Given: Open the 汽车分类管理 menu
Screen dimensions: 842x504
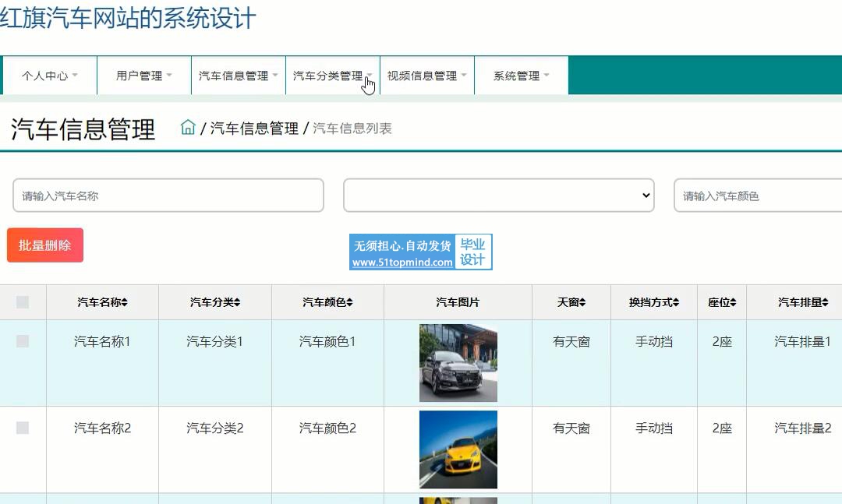Looking at the screenshot, I should [x=333, y=76].
